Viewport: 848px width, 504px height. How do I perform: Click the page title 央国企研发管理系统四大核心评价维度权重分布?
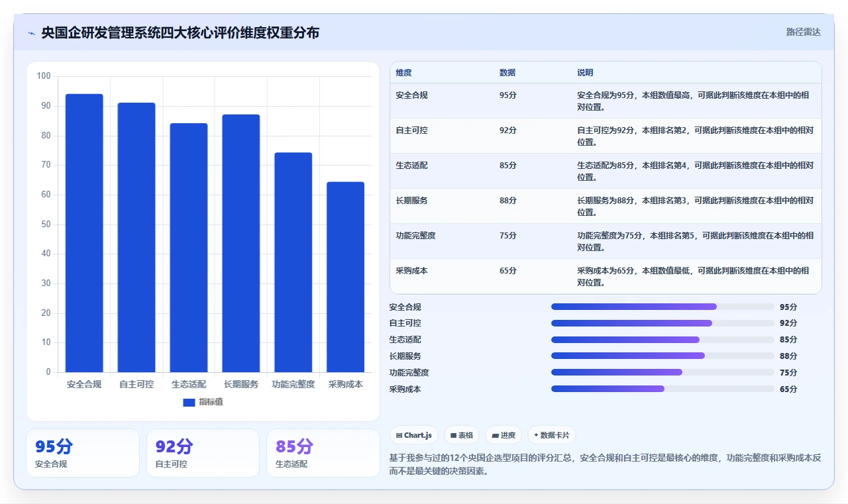click(x=180, y=32)
